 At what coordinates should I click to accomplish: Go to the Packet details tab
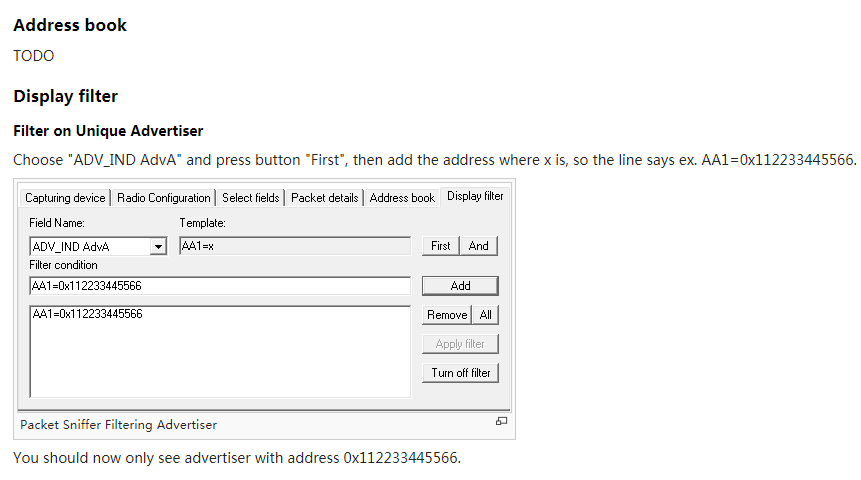(325, 198)
